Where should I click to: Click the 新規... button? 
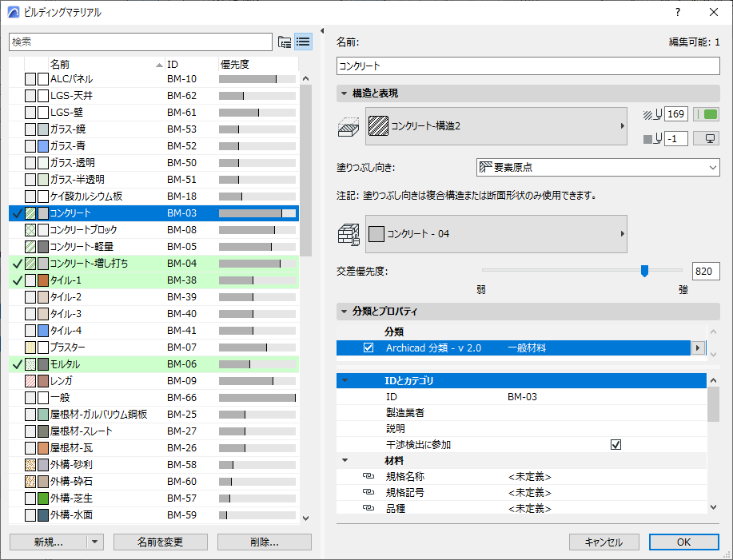[x=48, y=542]
